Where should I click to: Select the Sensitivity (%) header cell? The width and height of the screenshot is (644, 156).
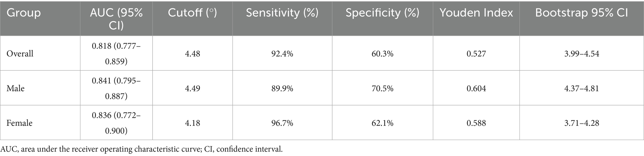tap(282, 13)
